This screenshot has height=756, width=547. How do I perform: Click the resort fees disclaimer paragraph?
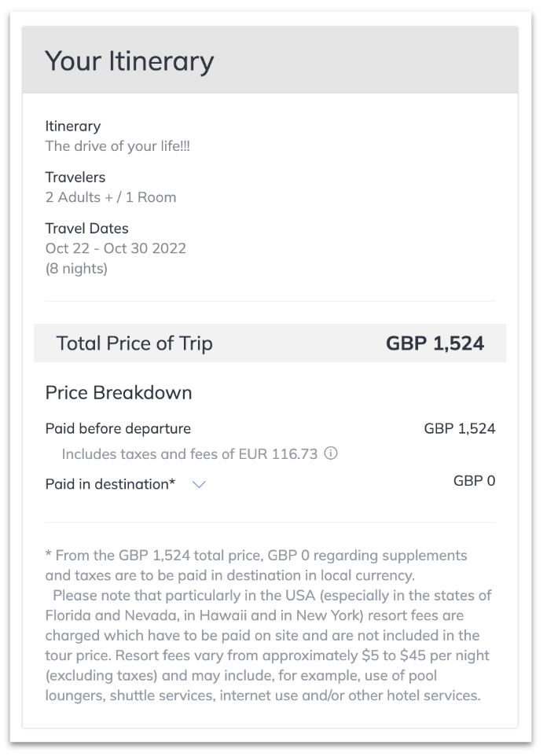[x=268, y=645]
